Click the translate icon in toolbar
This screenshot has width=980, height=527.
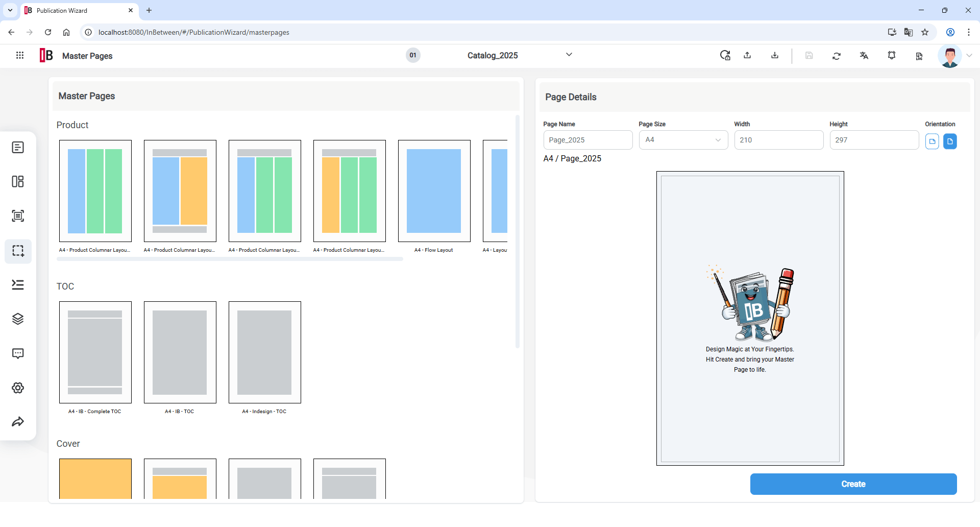(864, 56)
